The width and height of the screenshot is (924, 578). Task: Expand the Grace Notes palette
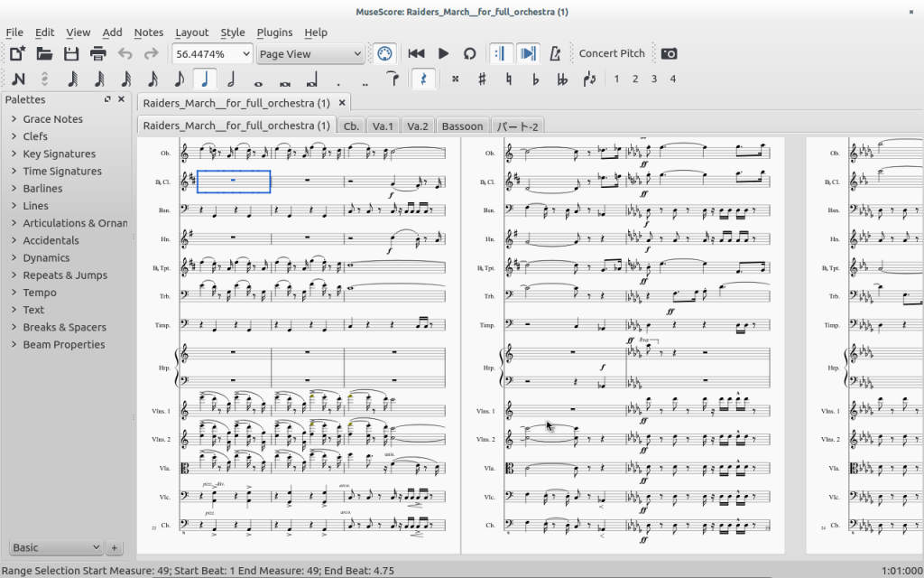(x=14, y=118)
